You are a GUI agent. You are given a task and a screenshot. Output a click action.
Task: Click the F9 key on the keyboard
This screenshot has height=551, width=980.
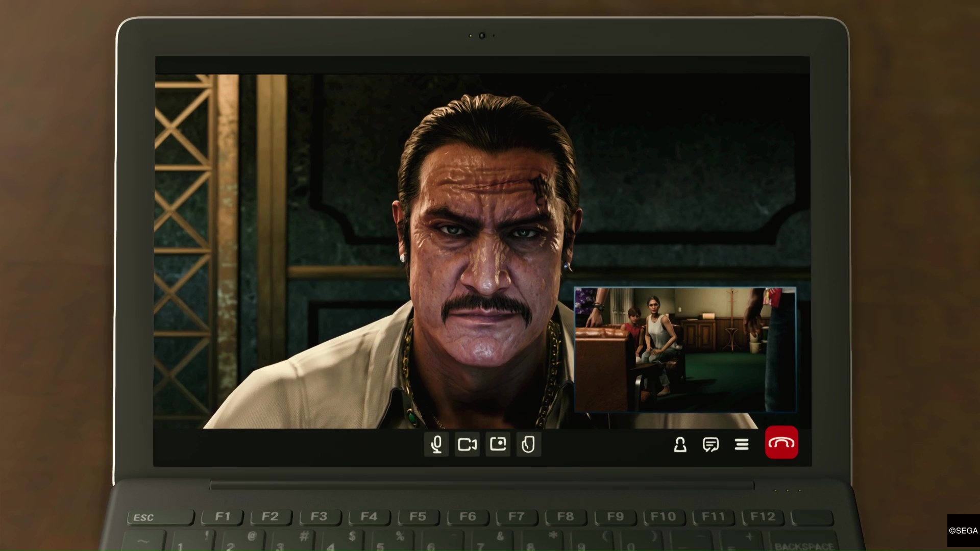(615, 517)
